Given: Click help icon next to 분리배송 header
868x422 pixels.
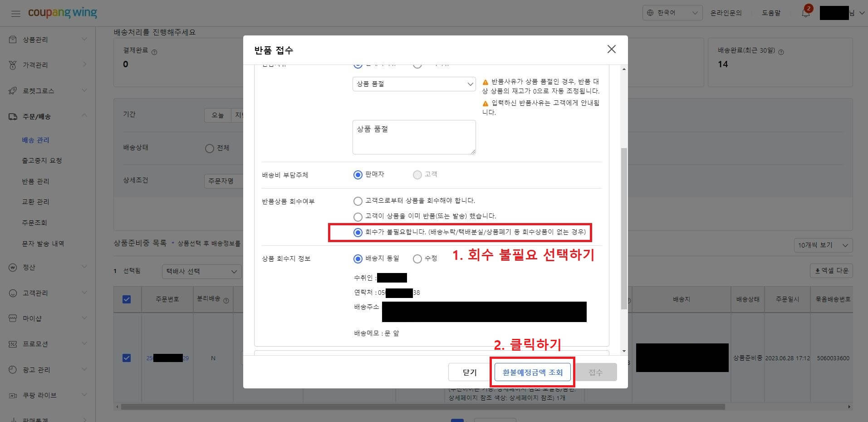Looking at the screenshot, I should [x=226, y=300].
